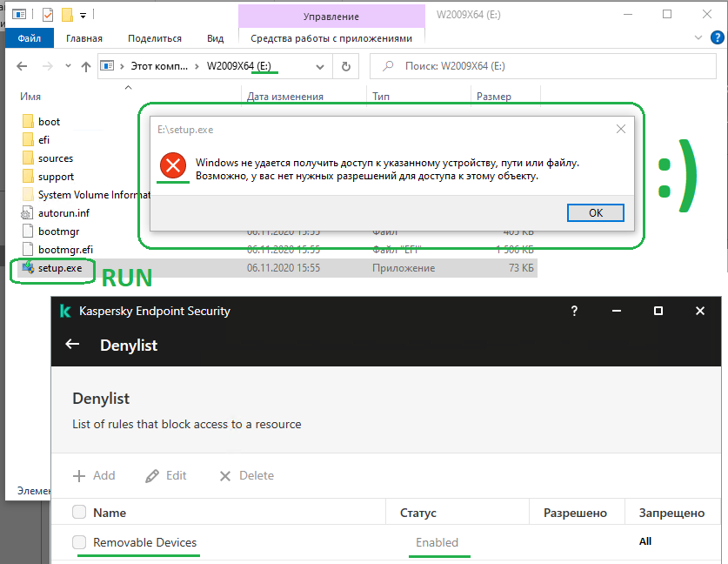The height and width of the screenshot is (564, 728).
Task: Switch to the Главная ribbon tab
Action: coord(84,38)
